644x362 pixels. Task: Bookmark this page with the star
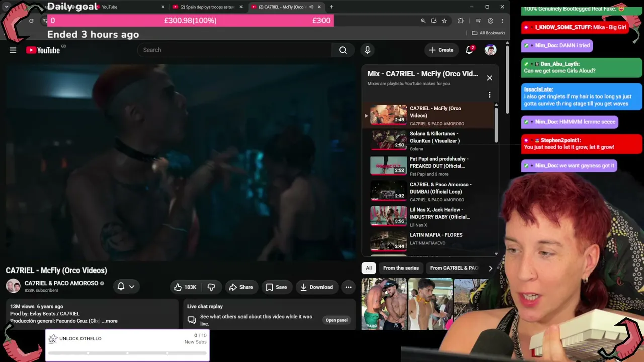coord(444,21)
